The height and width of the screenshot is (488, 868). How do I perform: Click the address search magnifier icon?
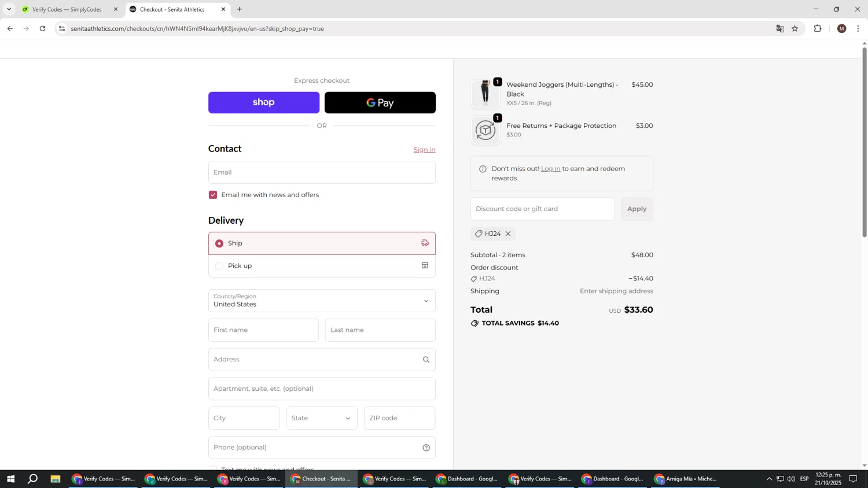coord(426,360)
